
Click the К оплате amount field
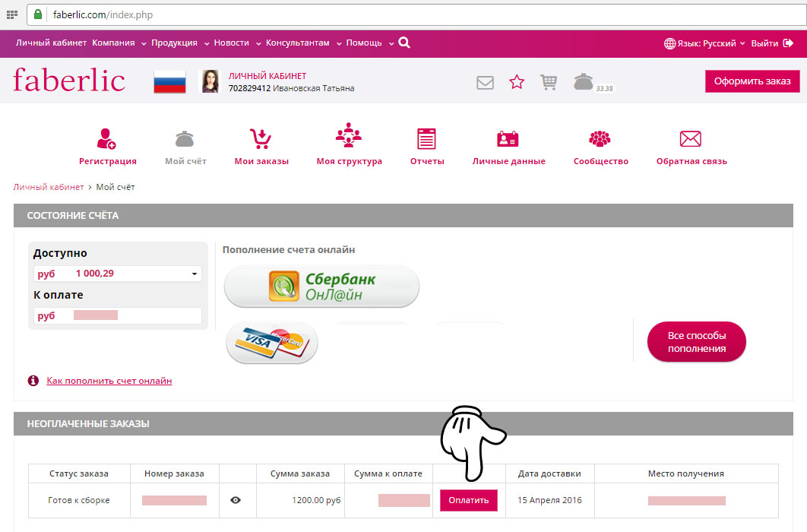click(118, 315)
